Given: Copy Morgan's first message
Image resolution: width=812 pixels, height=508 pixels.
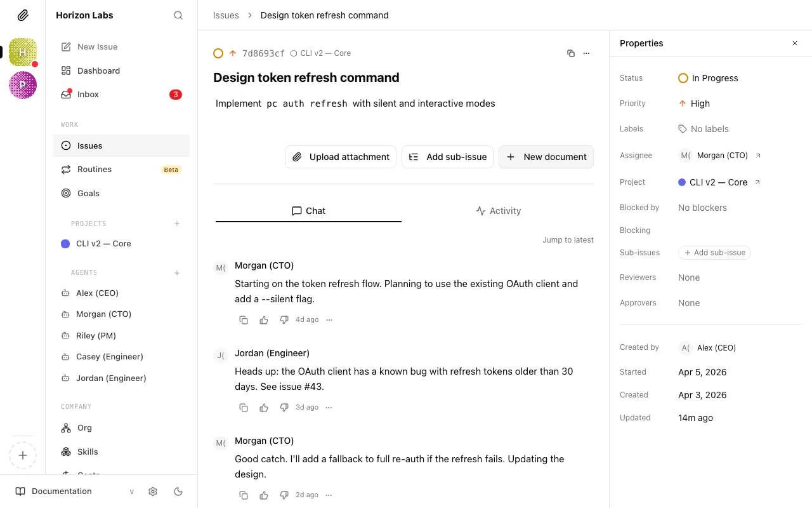Looking at the screenshot, I should [x=244, y=320].
